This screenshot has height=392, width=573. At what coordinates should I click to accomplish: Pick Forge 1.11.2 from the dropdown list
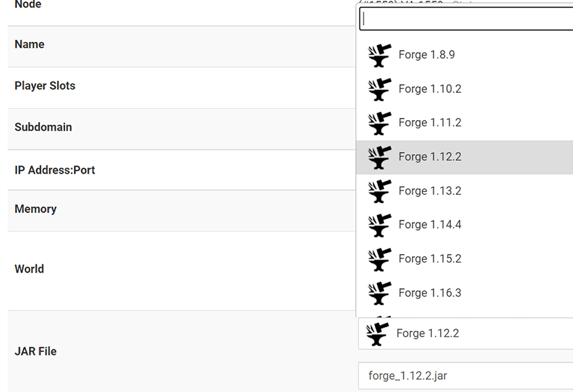coord(430,123)
